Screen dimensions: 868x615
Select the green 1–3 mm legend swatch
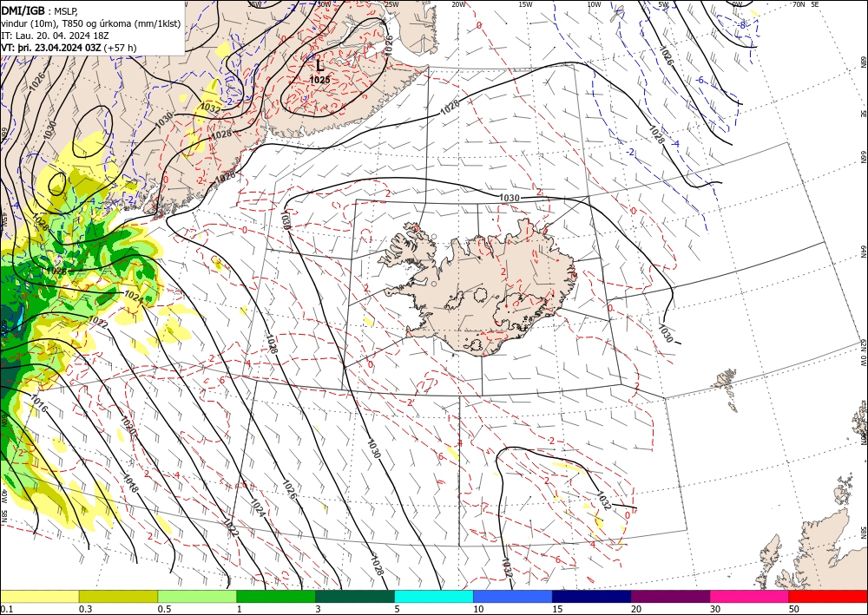coord(276,596)
